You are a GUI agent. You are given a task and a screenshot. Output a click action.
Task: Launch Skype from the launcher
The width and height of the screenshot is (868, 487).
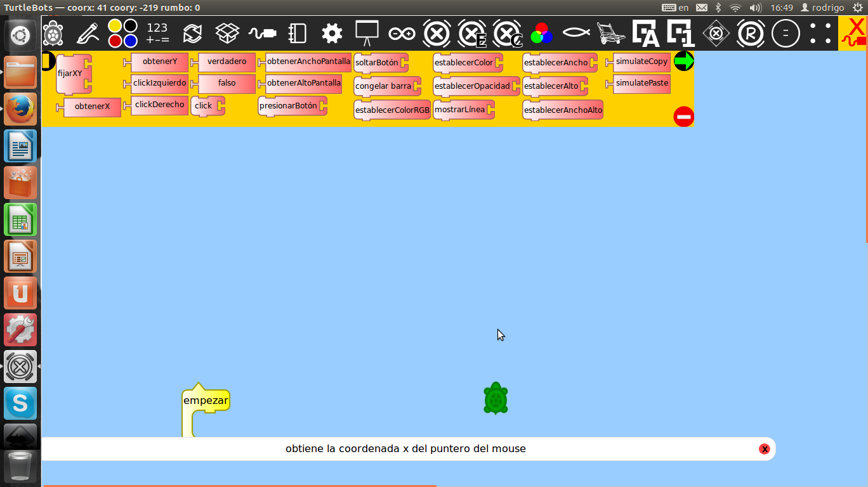coord(20,403)
